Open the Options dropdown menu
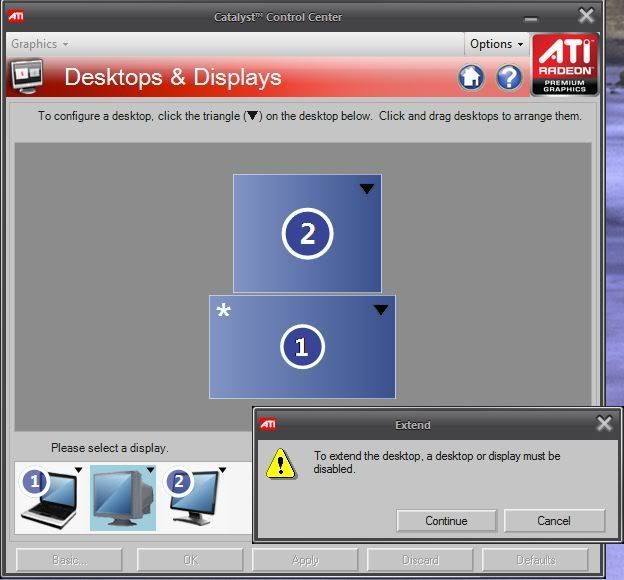Viewport: 624px width, 580px height. click(496, 44)
